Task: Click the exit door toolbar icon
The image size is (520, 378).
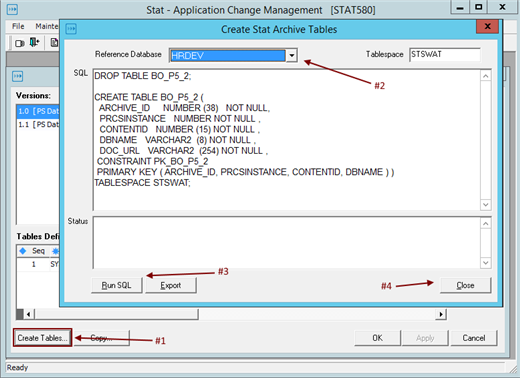Action: [x=34, y=42]
